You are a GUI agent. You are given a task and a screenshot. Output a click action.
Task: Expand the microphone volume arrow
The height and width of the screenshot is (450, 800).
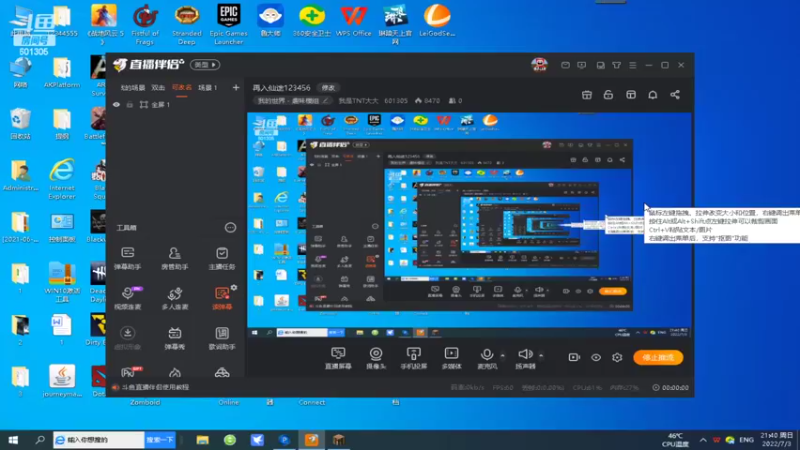point(503,355)
